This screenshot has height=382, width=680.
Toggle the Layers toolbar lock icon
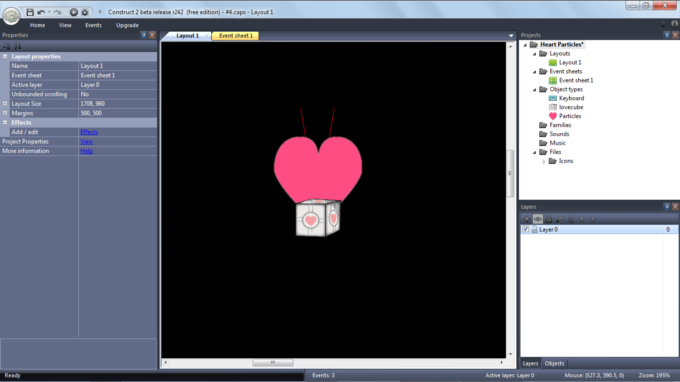[549, 219]
